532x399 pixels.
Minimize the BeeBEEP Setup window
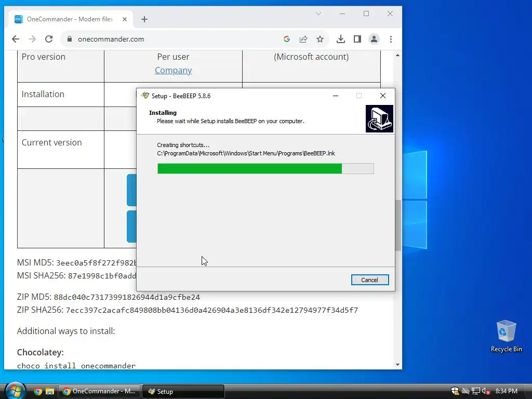point(336,96)
